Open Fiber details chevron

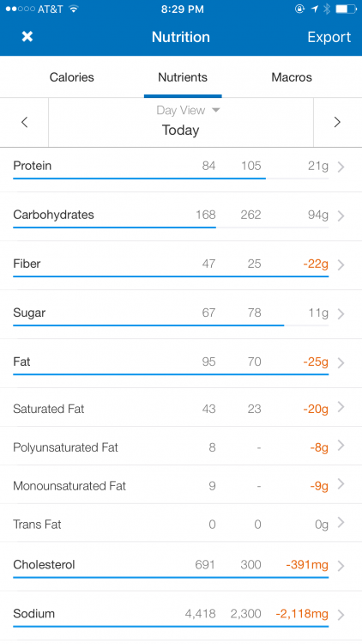click(341, 264)
